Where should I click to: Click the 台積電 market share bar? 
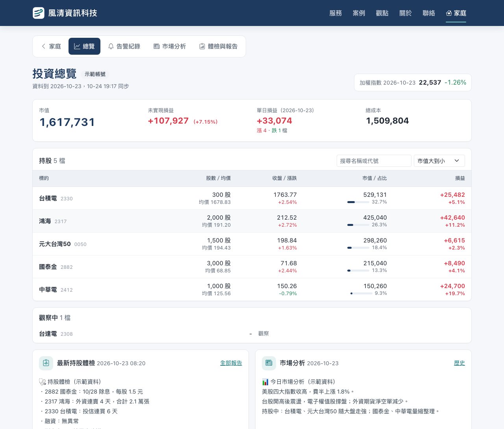tap(358, 202)
